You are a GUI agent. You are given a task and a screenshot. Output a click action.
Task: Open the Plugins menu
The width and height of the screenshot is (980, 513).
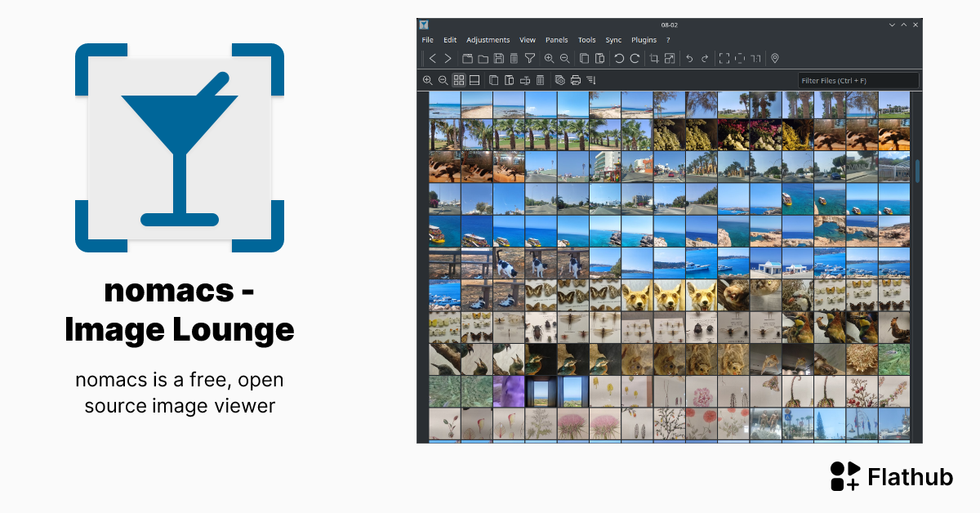pyautogui.click(x=644, y=40)
